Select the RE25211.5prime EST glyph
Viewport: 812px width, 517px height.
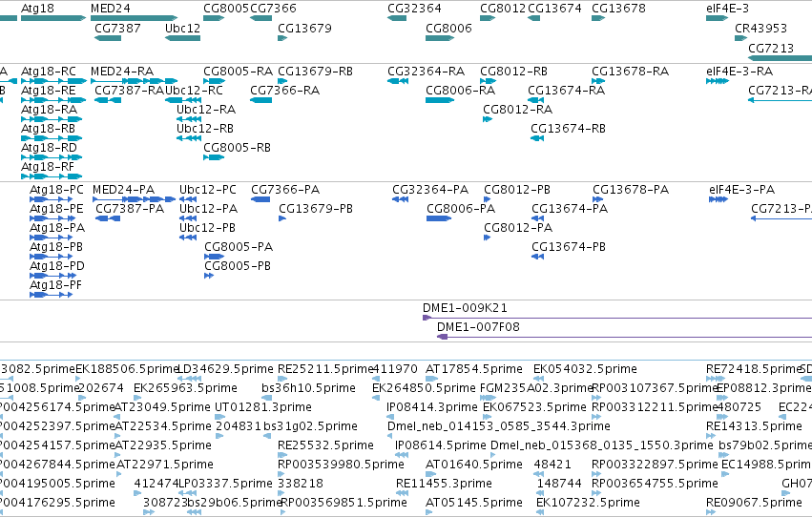click(x=282, y=379)
